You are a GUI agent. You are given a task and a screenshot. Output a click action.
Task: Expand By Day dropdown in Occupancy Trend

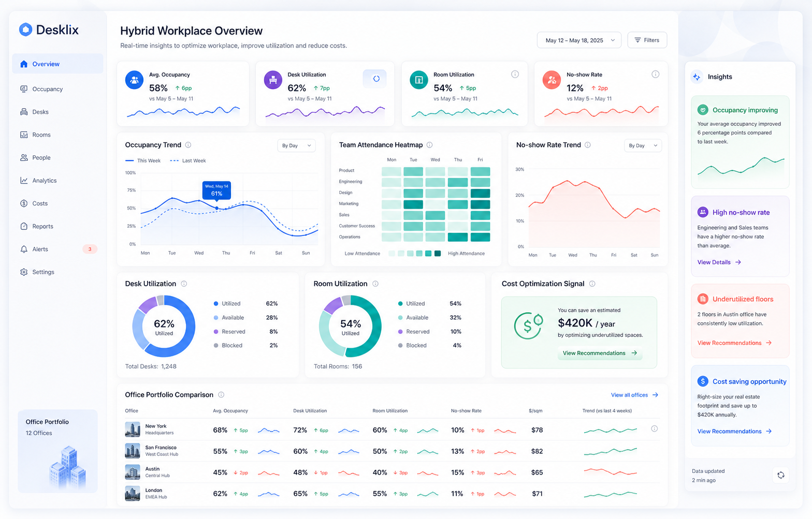point(296,146)
